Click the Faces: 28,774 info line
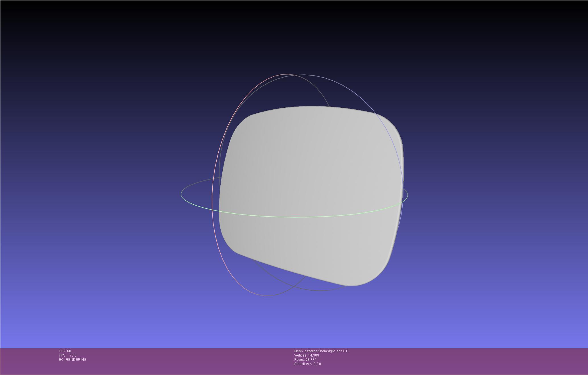Viewport: 588px width, 375px height. pos(305,360)
